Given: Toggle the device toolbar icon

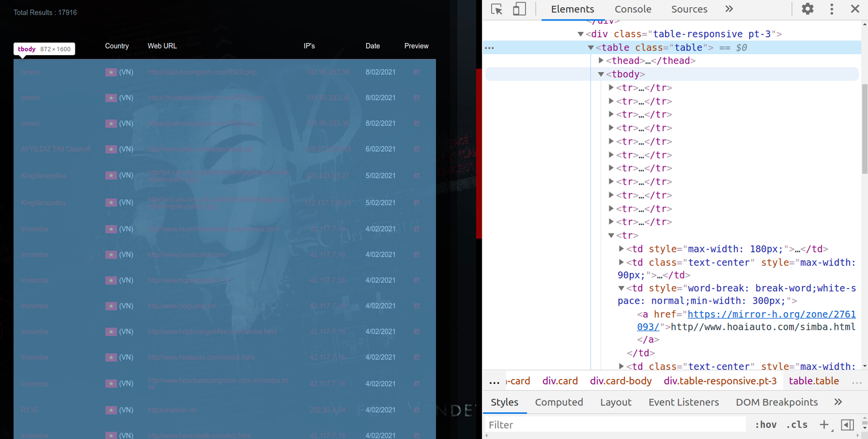Looking at the screenshot, I should pos(519,9).
